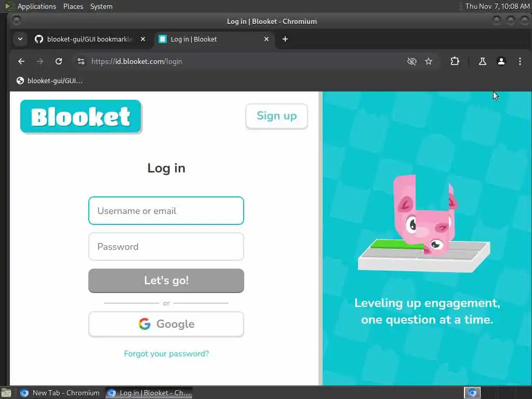
Task: Click the crossed-out eye icon in address bar
Action: pos(411,61)
